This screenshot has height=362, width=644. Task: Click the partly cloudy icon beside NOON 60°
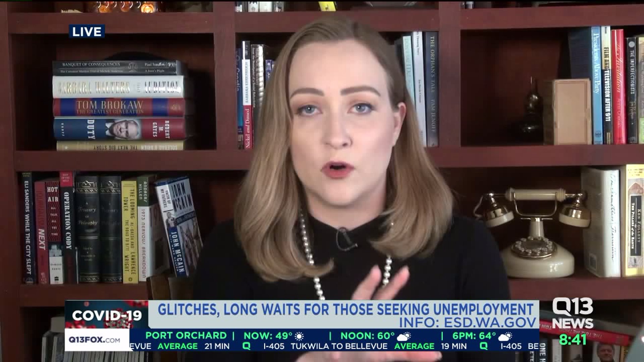(404, 336)
